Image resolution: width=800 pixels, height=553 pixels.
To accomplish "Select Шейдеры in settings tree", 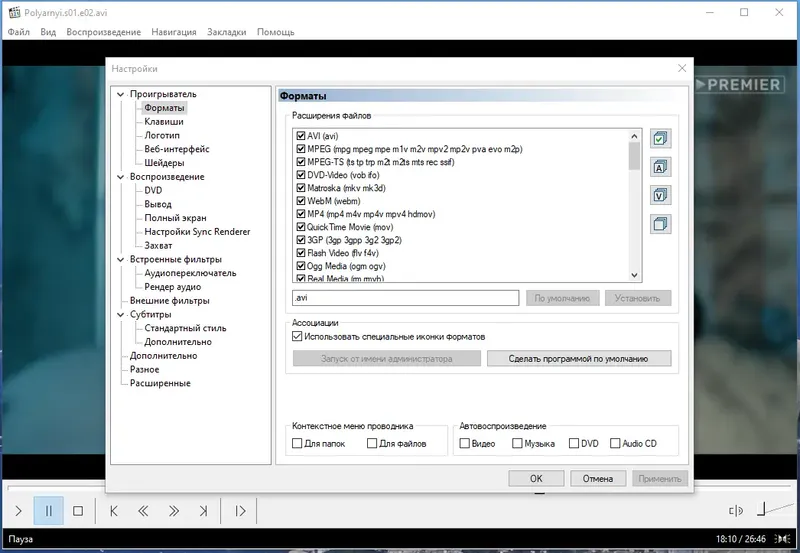I will [164, 163].
